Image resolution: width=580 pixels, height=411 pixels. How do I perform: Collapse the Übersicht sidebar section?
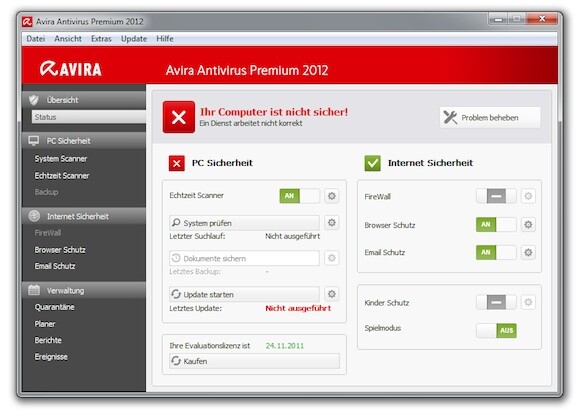pyautogui.click(x=84, y=100)
